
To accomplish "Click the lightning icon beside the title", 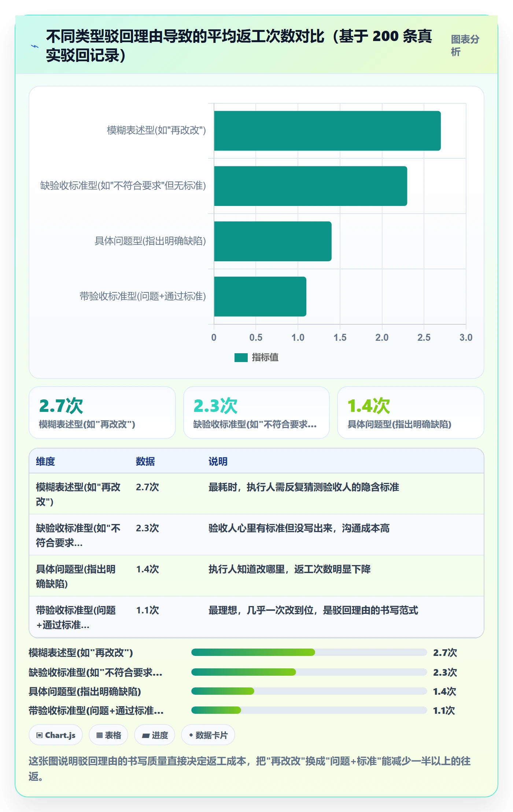I will tap(35, 47).
